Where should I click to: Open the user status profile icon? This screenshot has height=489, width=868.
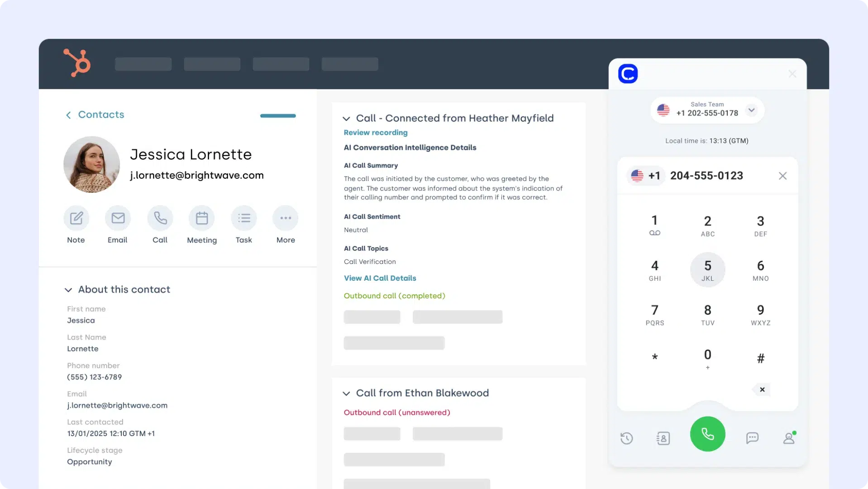point(789,438)
